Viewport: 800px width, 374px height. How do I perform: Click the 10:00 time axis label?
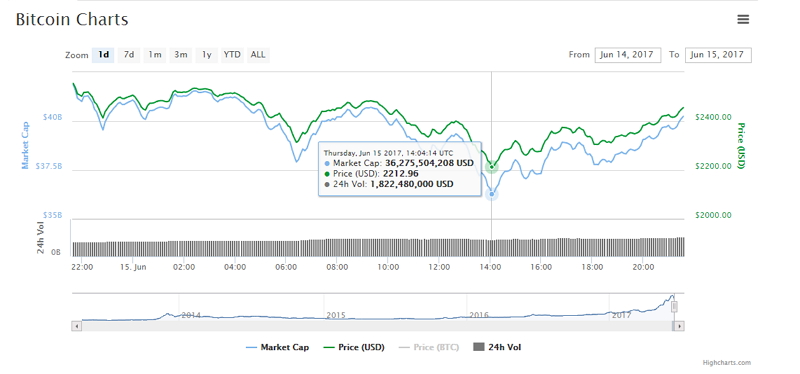388,267
